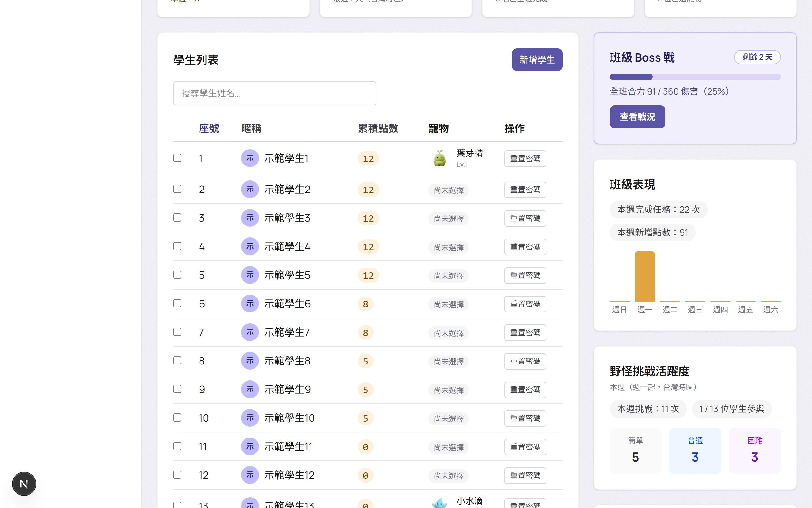Click avatar of 示範學生5
812x508 pixels.
(250, 275)
